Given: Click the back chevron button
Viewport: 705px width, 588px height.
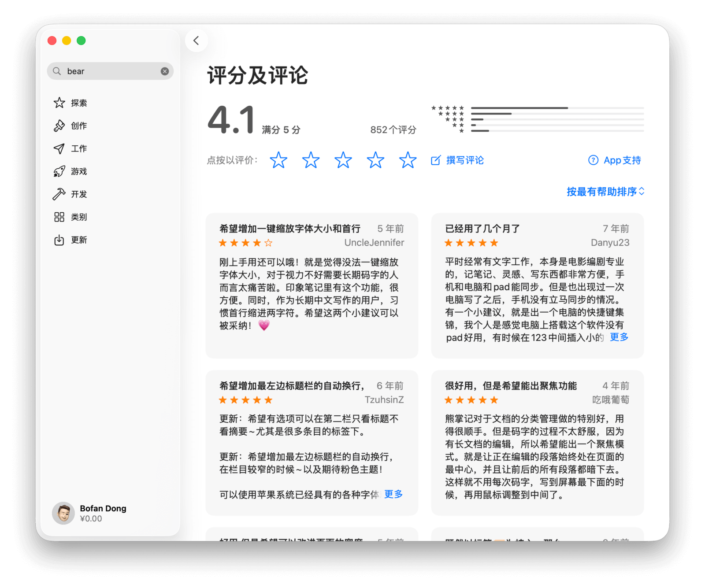Looking at the screenshot, I should [x=196, y=41].
